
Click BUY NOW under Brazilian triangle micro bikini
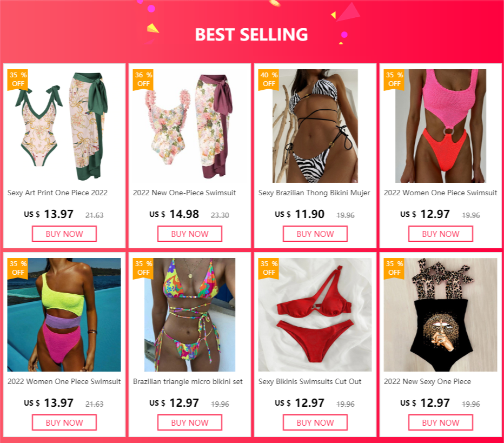tap(190, 422)
